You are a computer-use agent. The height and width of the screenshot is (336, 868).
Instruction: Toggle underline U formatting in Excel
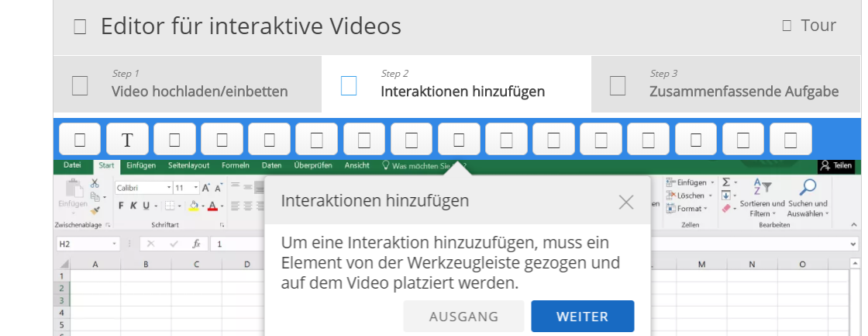pyautogui.click(x=146, y=206)
